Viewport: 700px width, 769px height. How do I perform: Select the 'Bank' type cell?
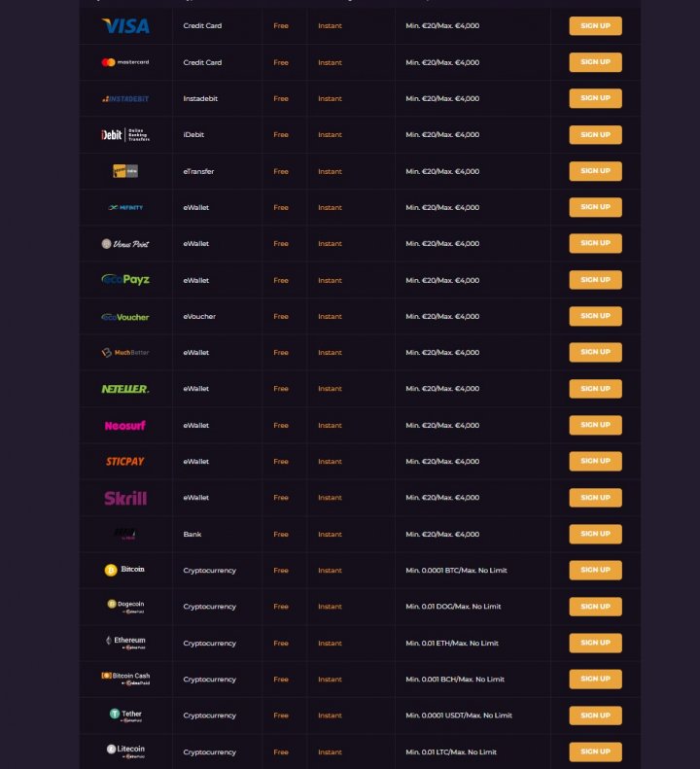click(192, 534)
